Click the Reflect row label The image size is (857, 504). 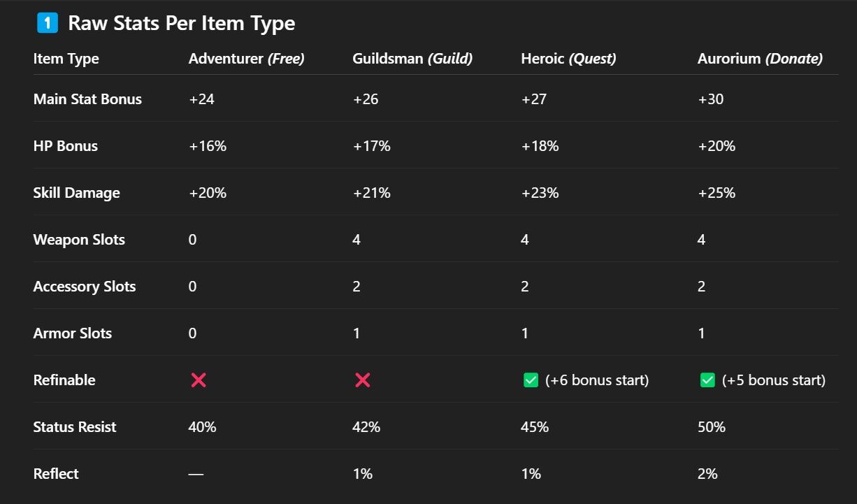(56, 473)
